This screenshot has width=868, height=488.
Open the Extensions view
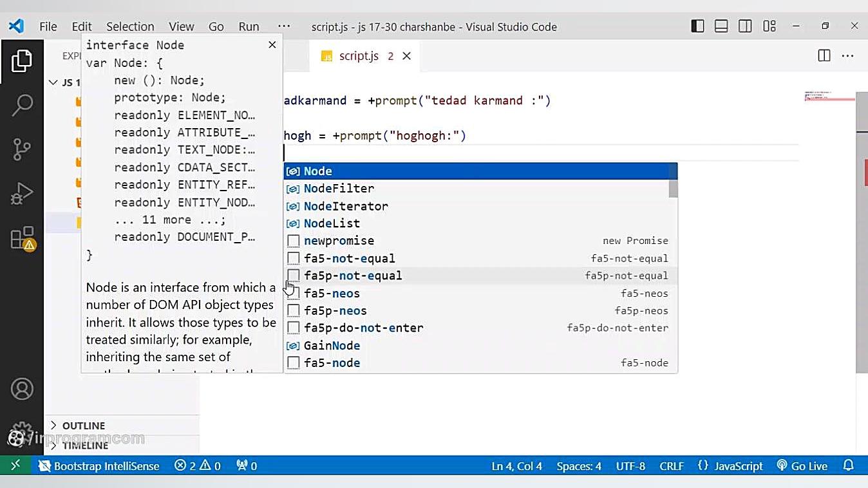22,238
